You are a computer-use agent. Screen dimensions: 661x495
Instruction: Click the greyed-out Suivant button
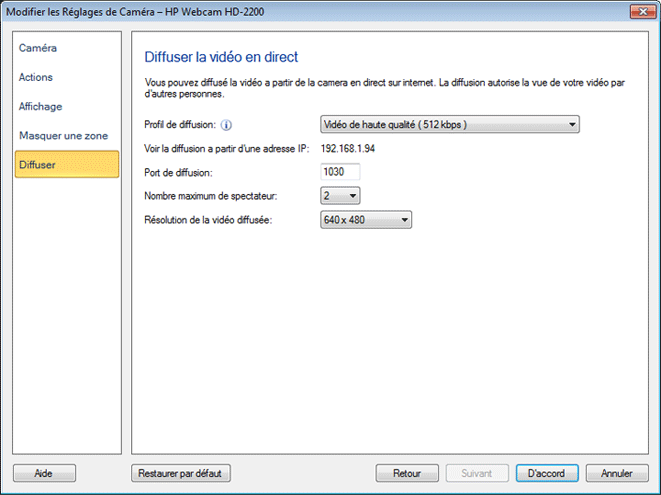point(477,473)
